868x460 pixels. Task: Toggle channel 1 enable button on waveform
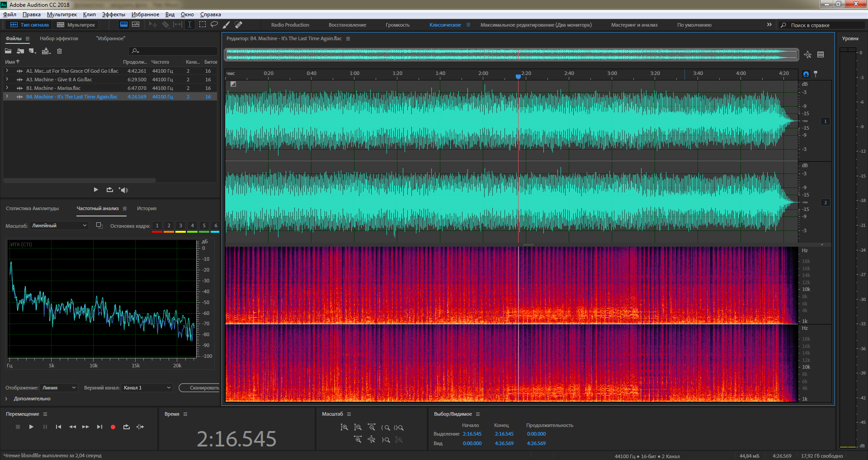tap(825, 121)
